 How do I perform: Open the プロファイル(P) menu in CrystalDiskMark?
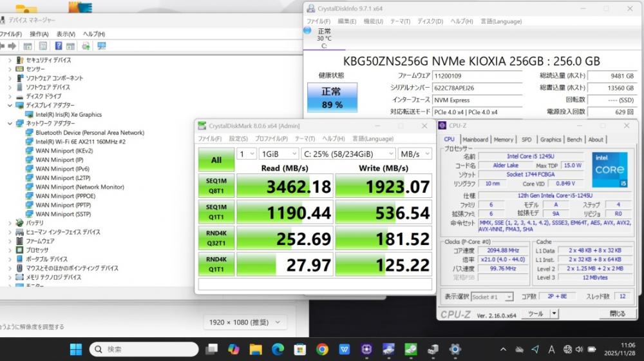tap(271, 139)
